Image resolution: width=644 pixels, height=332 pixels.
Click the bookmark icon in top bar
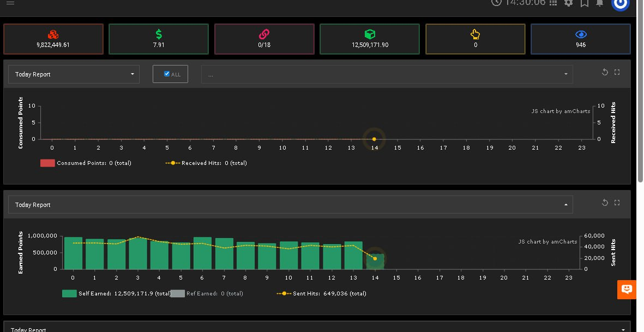pyautogui.click(x=584, y=3)
